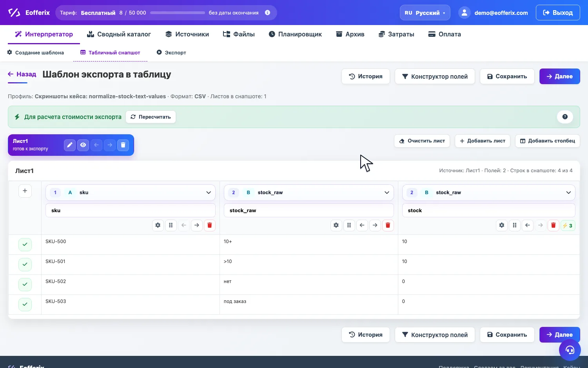588x368 pixels.
Task: Move stock_raw column left
Action: coord(362,225)
